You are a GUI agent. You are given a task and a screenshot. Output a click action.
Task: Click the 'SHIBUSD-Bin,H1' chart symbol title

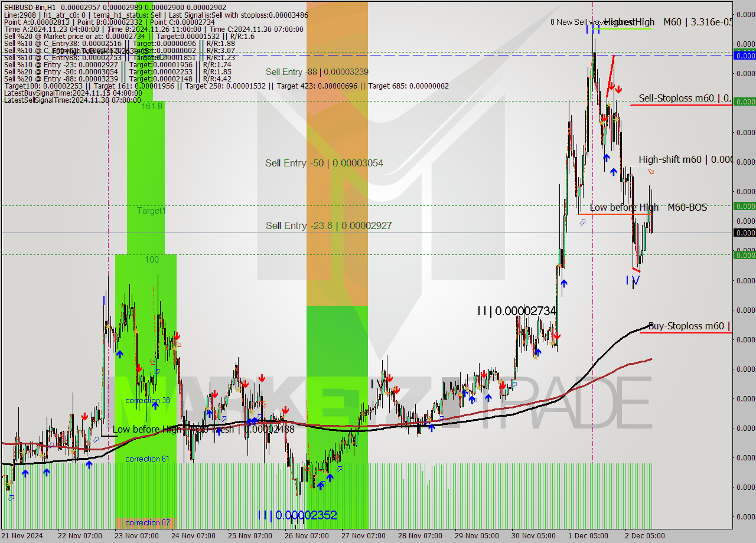30,7
